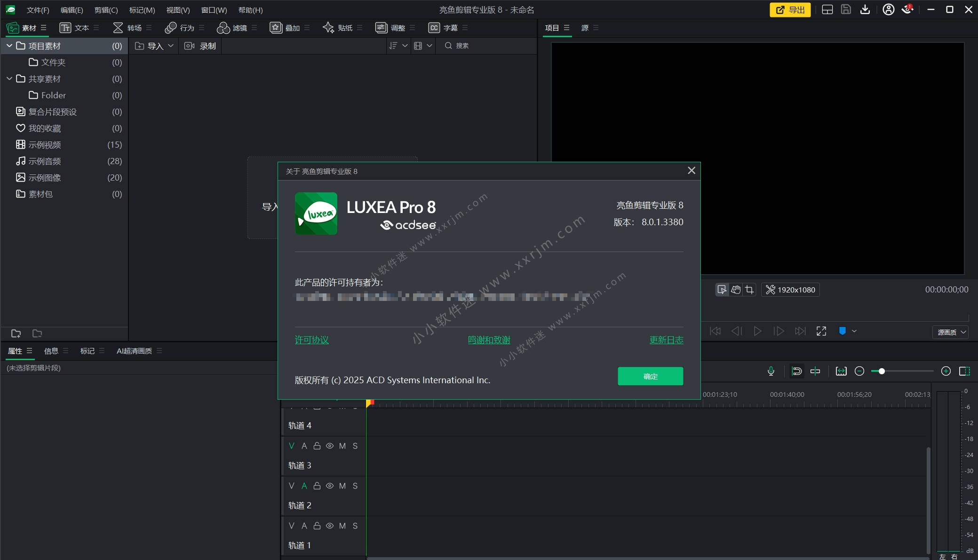This screenshot has height=560, width=978.
Task: Click 许可协议 license agreement link
Action: pyautogui.click(x=311, y=339)
